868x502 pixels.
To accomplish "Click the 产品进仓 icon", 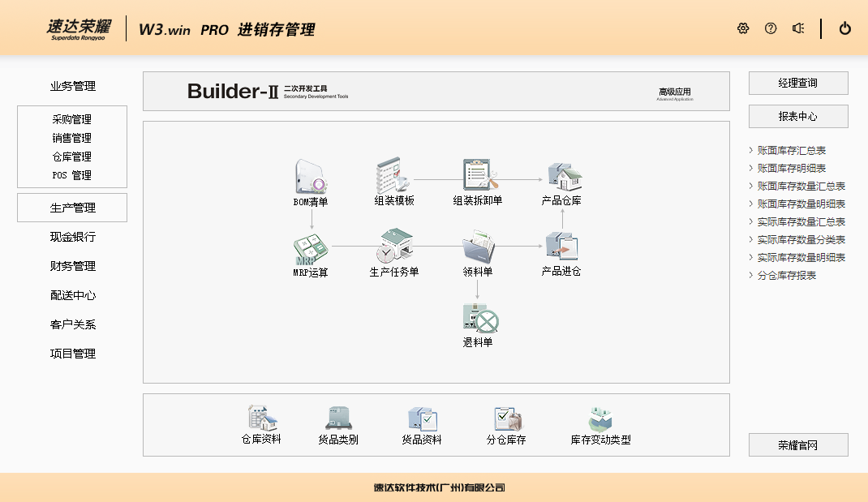I will 561,247.
